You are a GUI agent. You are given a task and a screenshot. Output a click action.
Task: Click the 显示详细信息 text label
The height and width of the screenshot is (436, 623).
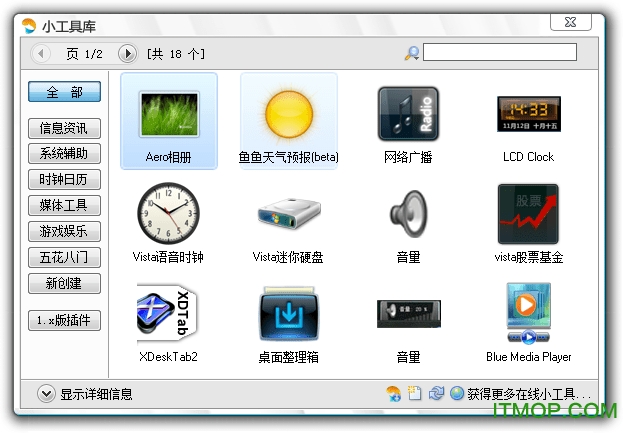pos(96,394)
